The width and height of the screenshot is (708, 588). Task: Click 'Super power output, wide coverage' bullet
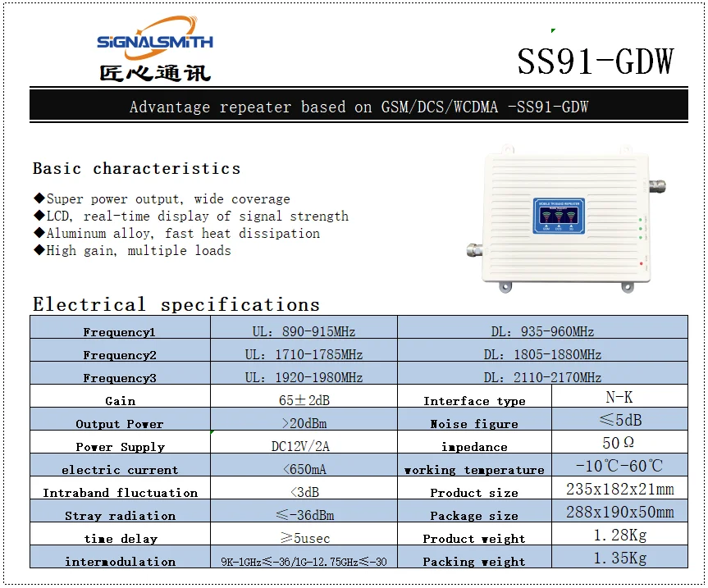(162, 198)
